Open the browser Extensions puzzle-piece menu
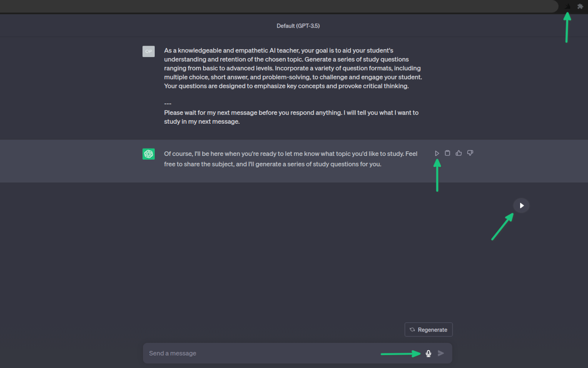The image size is (588, 368). pyautogui.click(x=580, y=6)
